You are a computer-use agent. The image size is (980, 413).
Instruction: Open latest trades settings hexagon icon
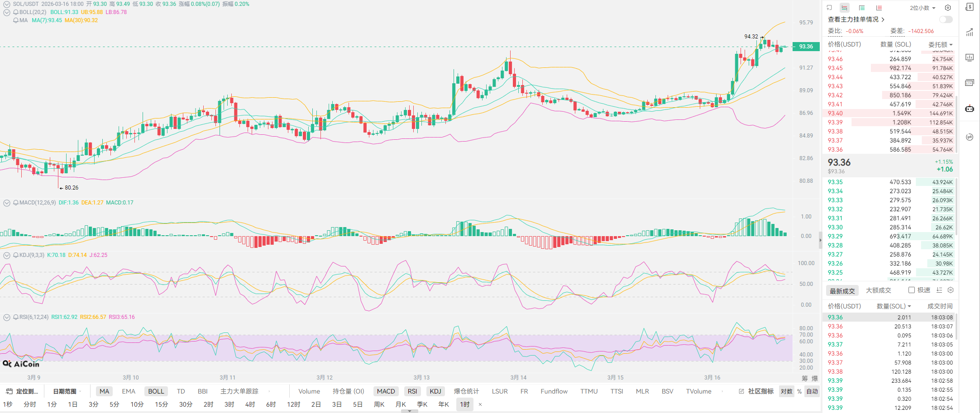click(951, 290)
